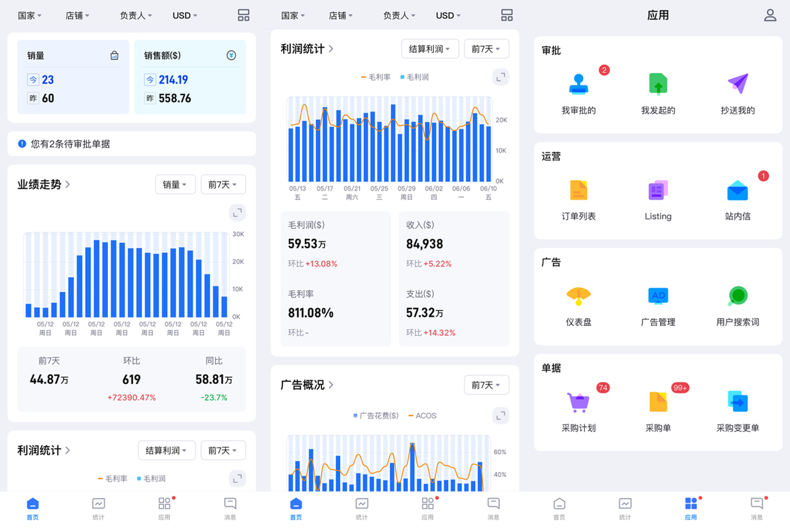Click layout grid icon on second screen header
This screenshot has height=532, width=790.
[x=507, y=15]
